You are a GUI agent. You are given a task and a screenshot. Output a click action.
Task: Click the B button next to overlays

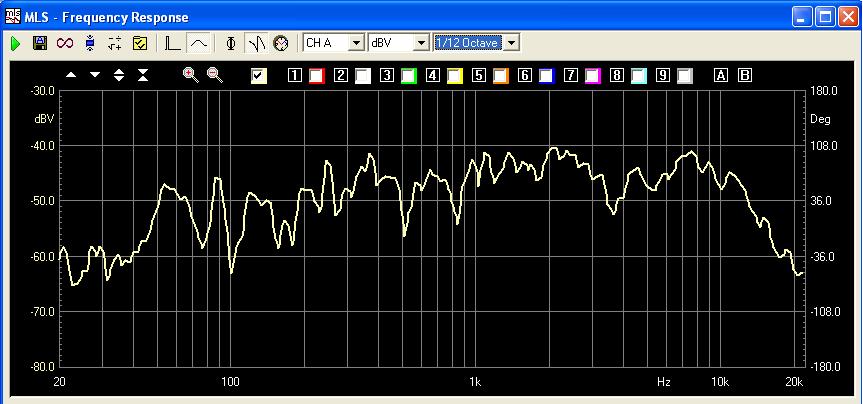tap(744, 75)
